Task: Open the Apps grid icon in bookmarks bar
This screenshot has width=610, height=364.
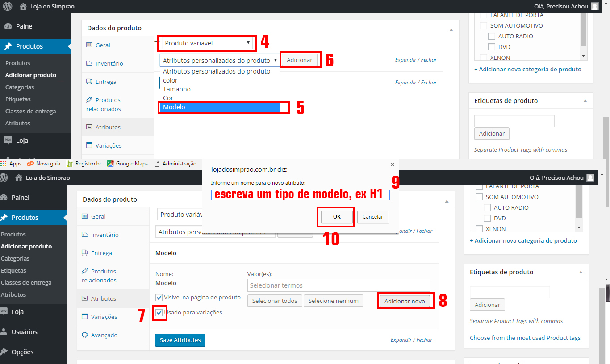Action: pyautogui.click(x=4, y=164)
